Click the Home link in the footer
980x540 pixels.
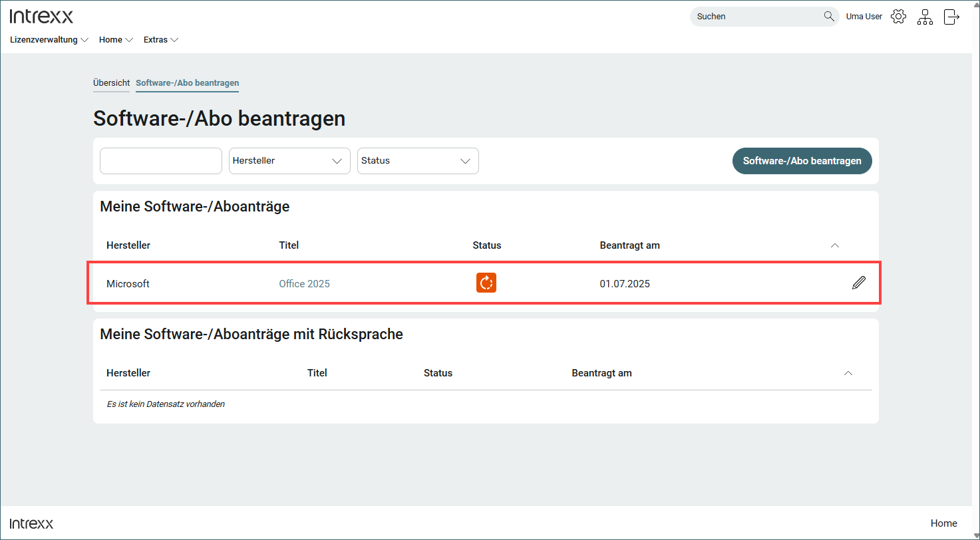pos(943,523)
